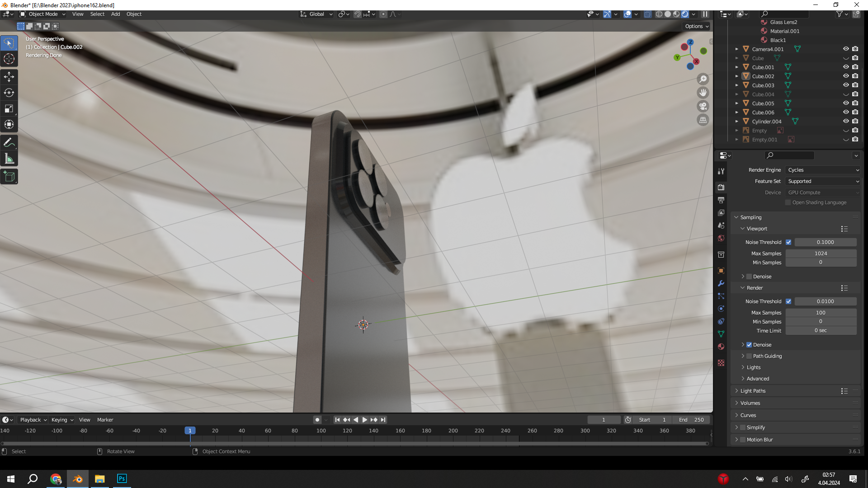The width and height of the screenshot is (868, 488).
Task: Click the Render Max Samples field
Action: tap(821, 313)
